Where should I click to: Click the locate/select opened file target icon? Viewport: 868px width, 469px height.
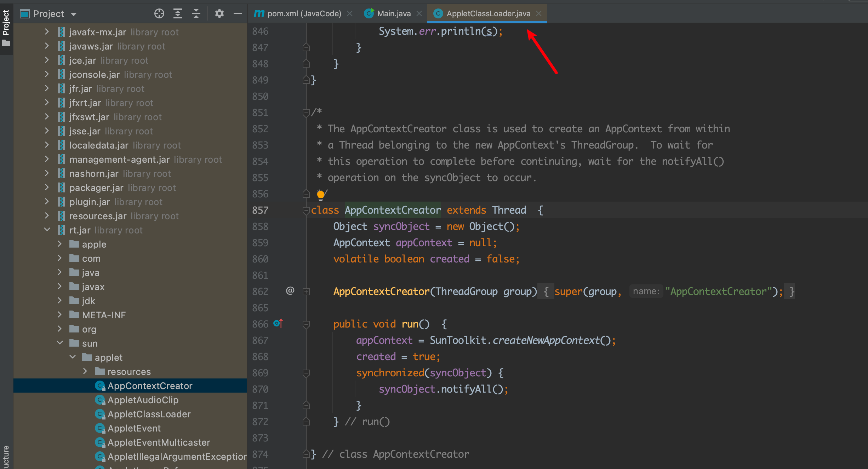[159, 13]
